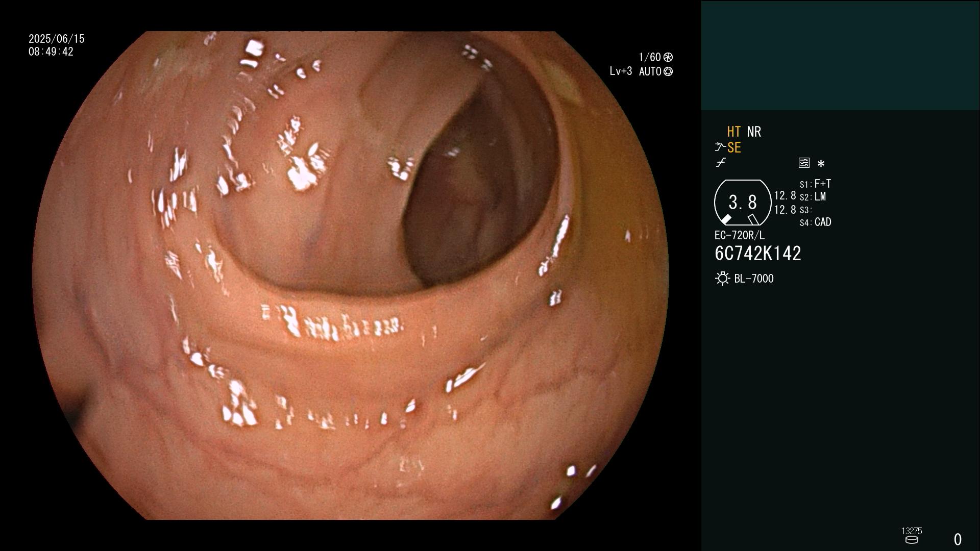The image size is (980, 551).
Task: Click the lower 12.8 diameter value
Action: click(785, 210)
